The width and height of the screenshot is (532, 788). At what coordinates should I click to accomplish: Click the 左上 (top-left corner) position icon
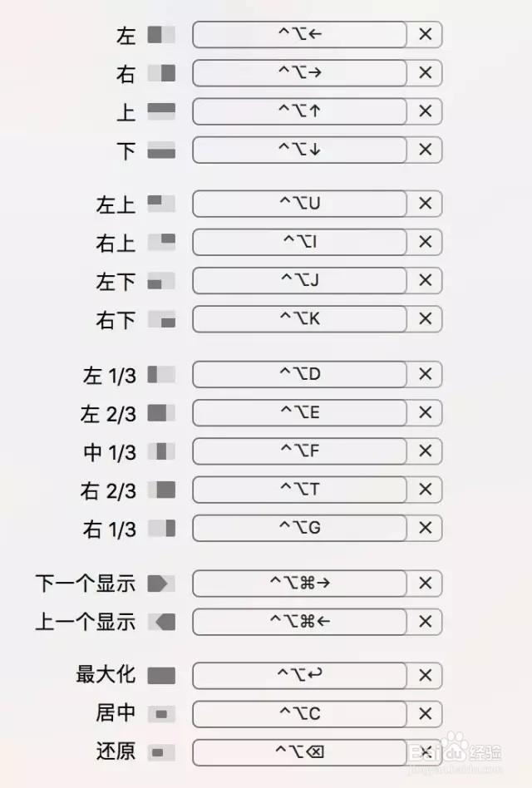tap(163, 204)
